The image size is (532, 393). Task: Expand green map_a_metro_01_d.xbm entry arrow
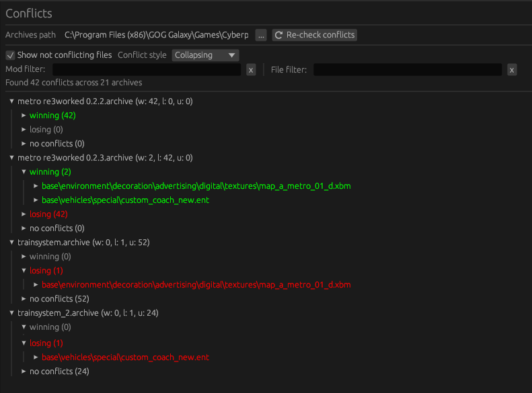click(36, 186)
